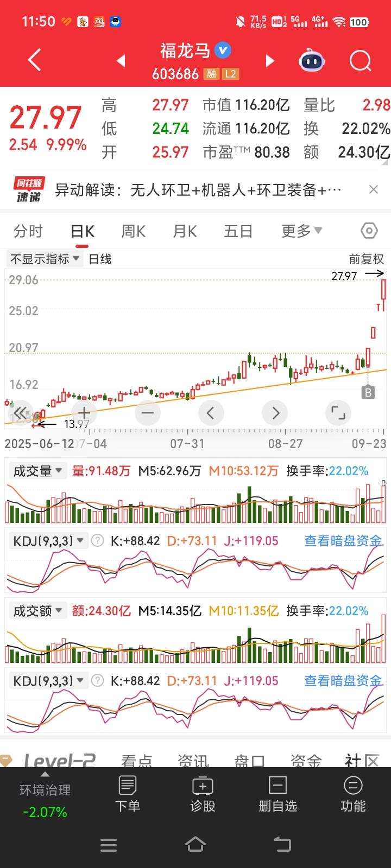Viewport: 391px width, 868px height.
Task: Expand 环境治理 sector panel arrow
Action: pos(45,774)
